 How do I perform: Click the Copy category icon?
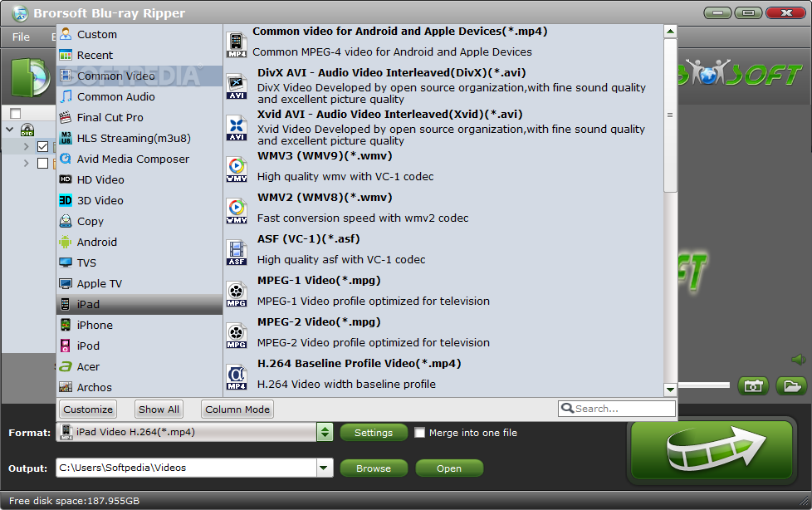click(66, 221)
